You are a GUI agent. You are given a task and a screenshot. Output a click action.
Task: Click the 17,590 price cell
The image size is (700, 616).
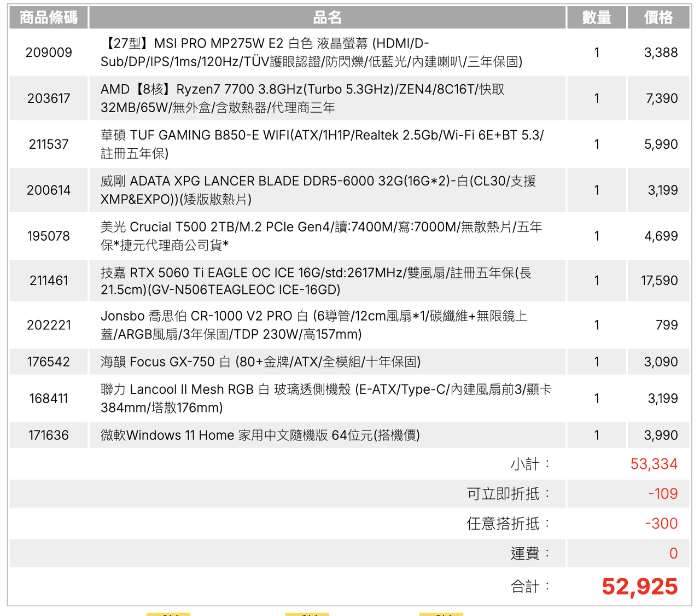[659, 281]
